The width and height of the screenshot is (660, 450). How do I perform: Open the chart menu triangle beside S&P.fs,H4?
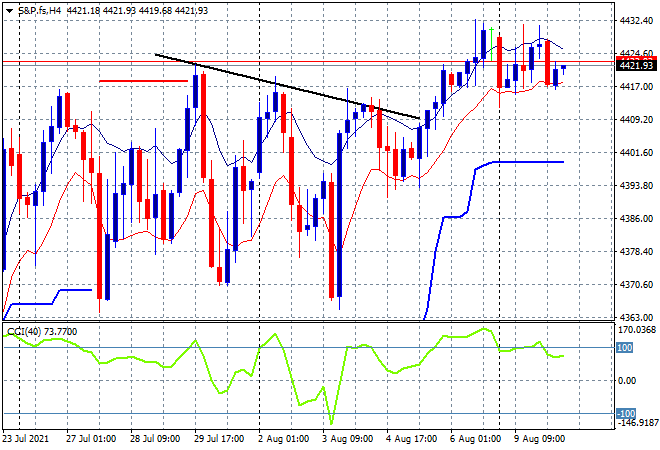click(9, 11)
